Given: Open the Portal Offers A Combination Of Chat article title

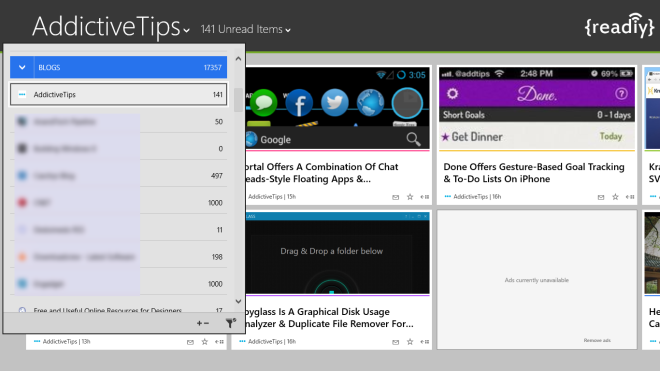Looking at the screenshot, I should [321, 173].
